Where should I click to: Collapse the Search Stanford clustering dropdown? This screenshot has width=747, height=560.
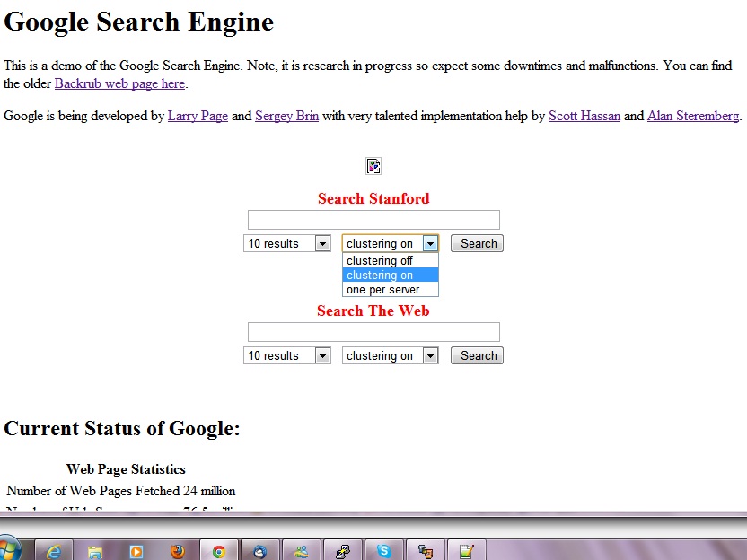pos(391,243)
